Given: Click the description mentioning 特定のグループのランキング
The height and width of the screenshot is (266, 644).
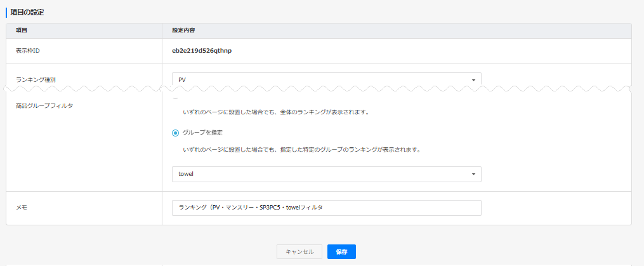Looking at the screenshot, I should click(x=302, y=150).
